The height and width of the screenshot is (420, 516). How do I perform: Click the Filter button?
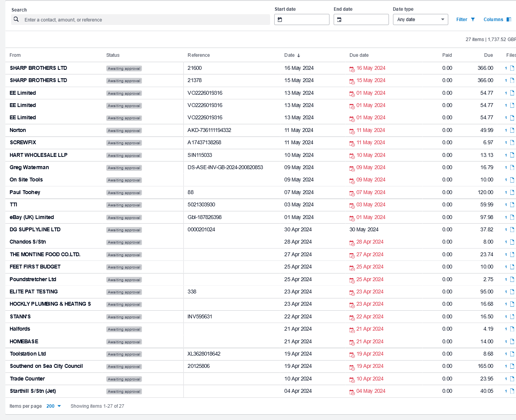pyautogui.click(x=465, y=20)
